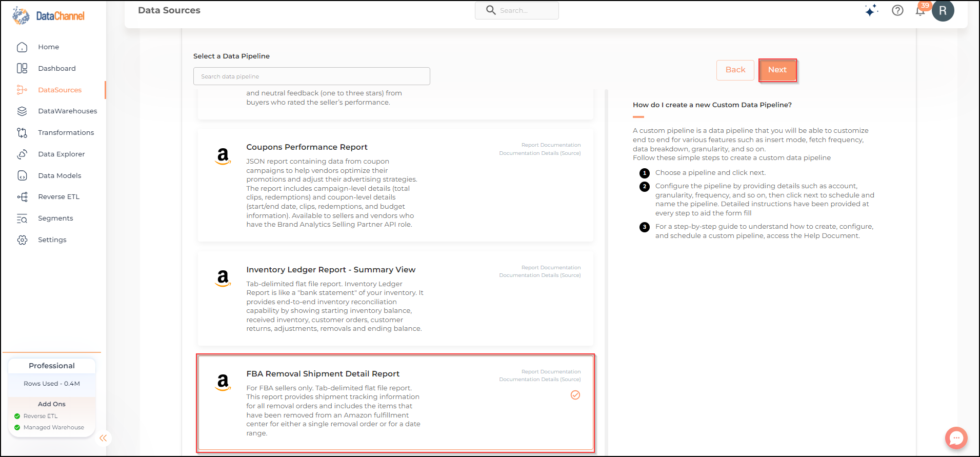Open Report Documentation link for FBA Removal

551,372
